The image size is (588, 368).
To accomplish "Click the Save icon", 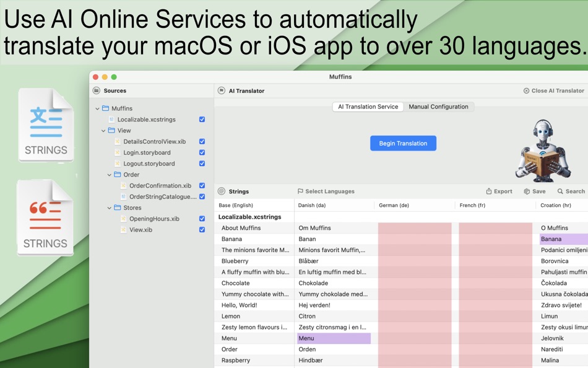I will [x=527, y=191].
